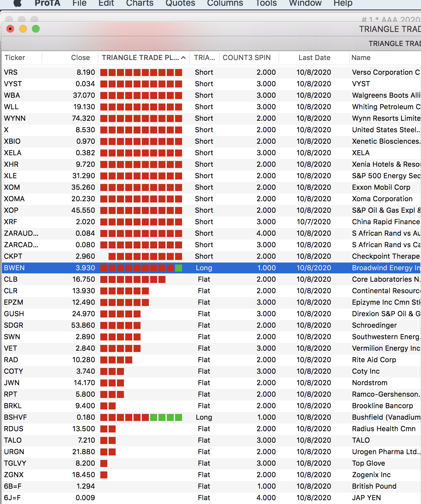Screen dimensions: 421x504
Task: Click the Rite Aid Corp name
Action: point(374,360)
